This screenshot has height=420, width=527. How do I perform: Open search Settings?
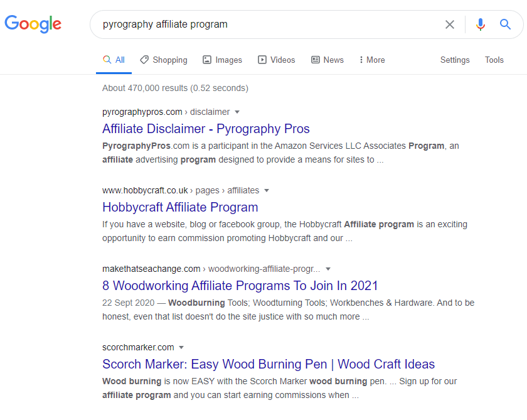[455, 60]
